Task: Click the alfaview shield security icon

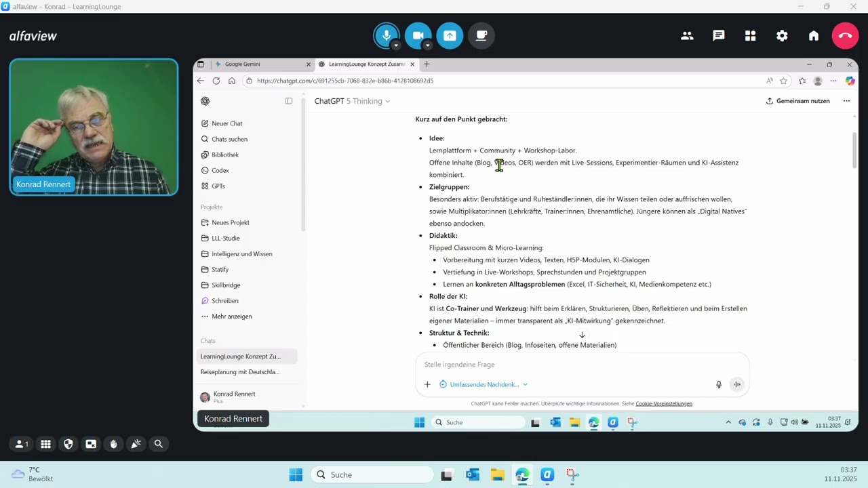Action: pyautogui.click(x=68, y=444)
